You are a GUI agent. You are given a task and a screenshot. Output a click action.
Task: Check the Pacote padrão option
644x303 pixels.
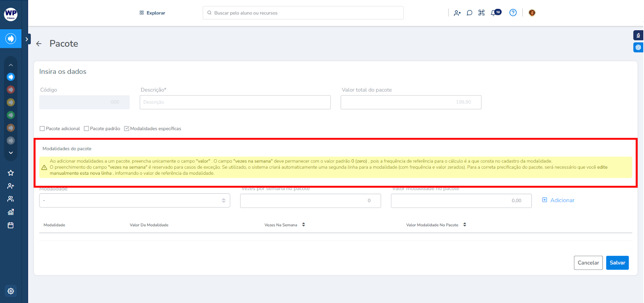click(86, 129)
